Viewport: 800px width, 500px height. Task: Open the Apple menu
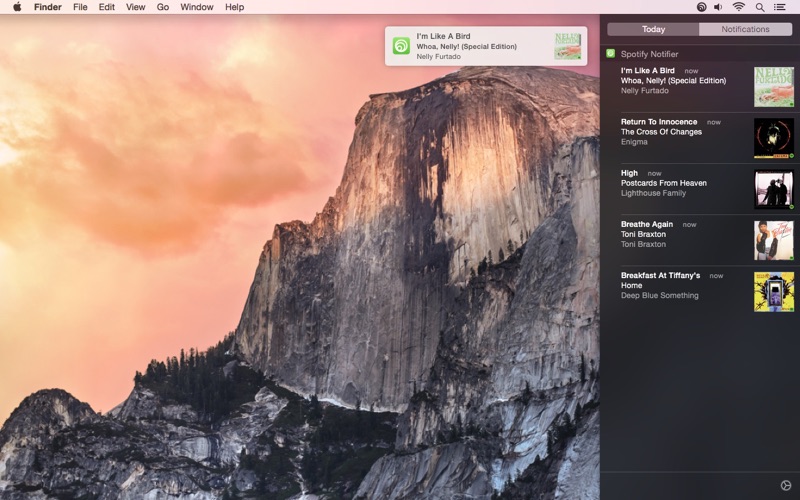click(x=17, y=7)
